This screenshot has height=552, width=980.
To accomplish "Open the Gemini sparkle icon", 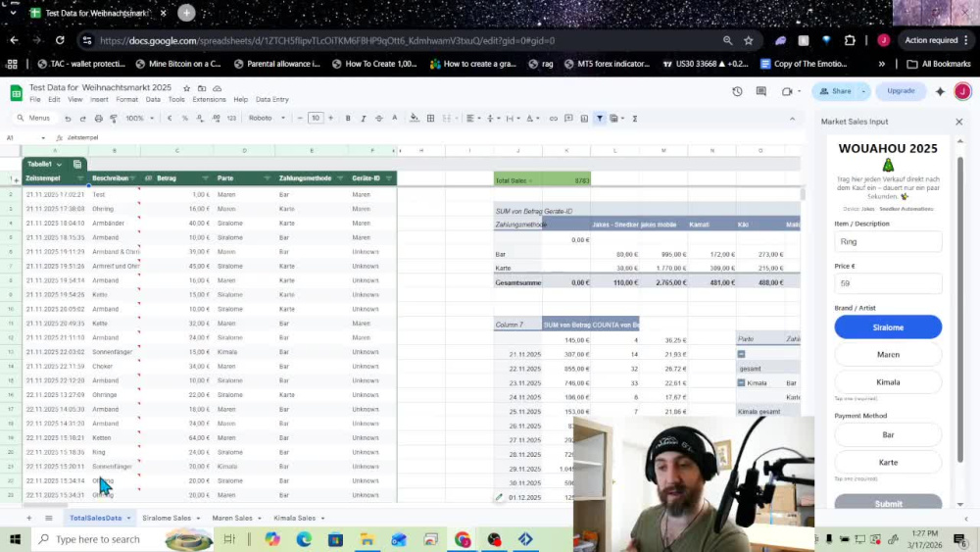I will coord(940,91).
